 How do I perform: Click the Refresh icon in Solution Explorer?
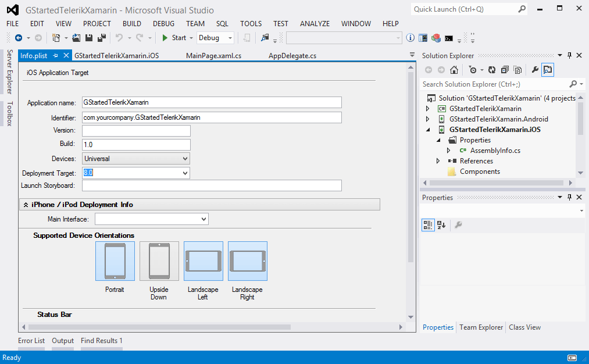tap(491, 70)
